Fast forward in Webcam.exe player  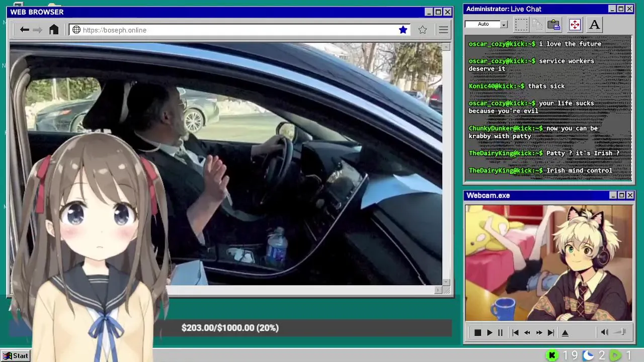tap(539, 332)
